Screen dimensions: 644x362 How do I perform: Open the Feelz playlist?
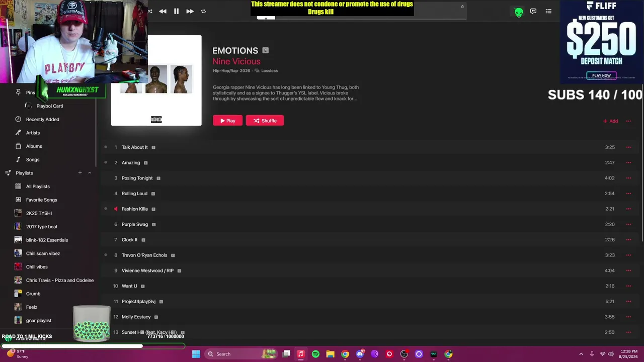point(32,307)
